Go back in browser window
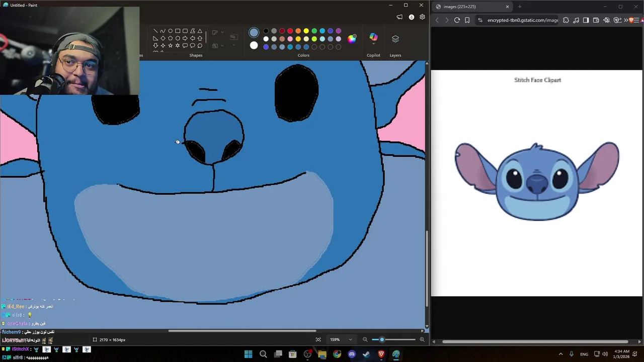 point(437,20)
